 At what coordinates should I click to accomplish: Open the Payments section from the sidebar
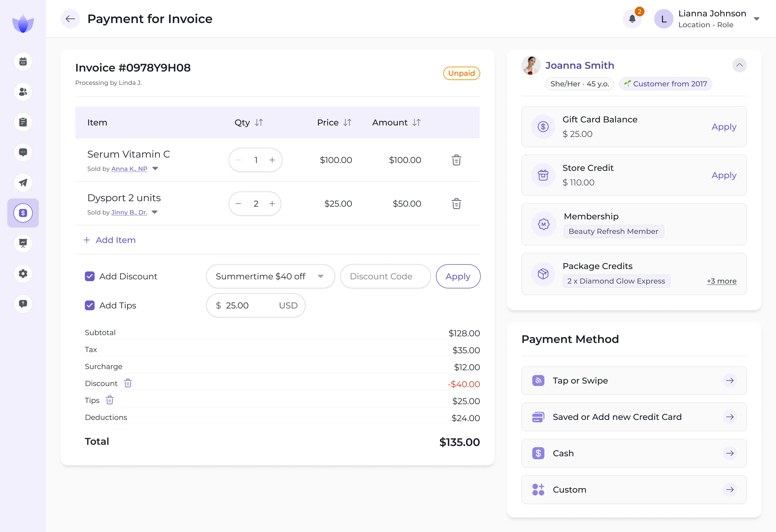coord(23,213)
